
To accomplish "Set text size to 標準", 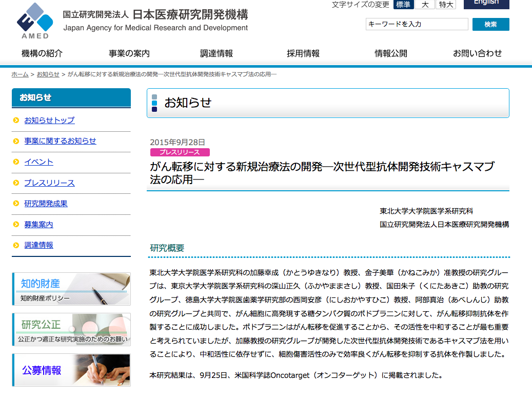I will 403,5.
